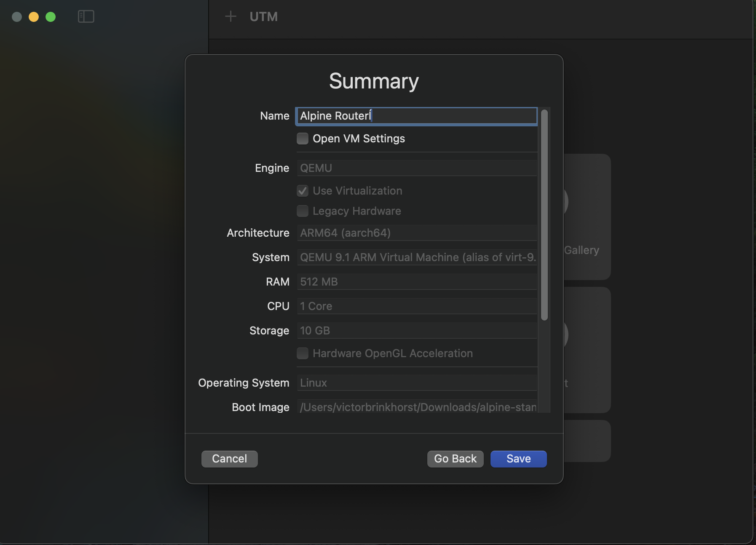Save the virtual machine summary
Image resolution: width=756 pixels, height=545 pixels.
[518, 459]
